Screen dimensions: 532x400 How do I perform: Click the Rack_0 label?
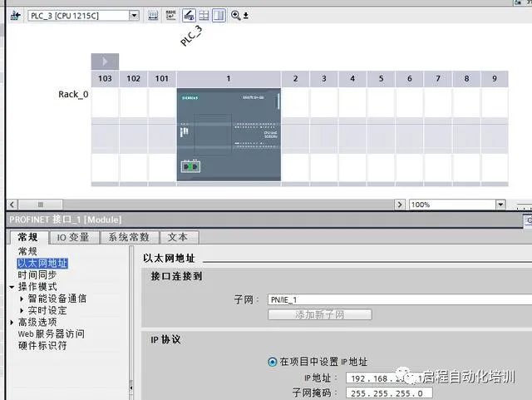[x=73, y=95]
